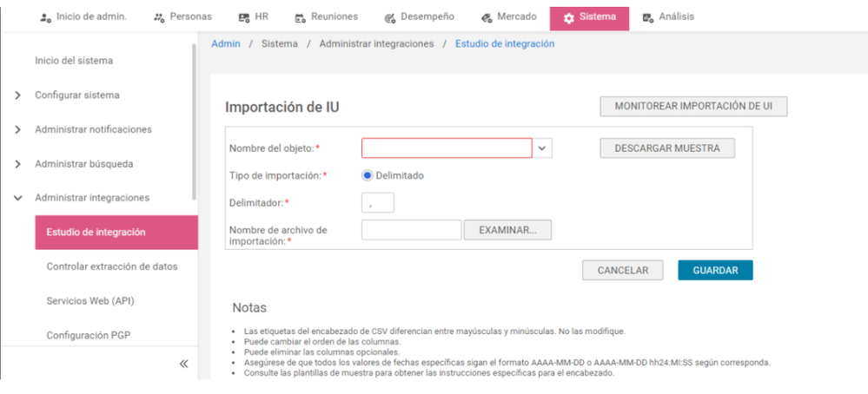Click the Sistema breadcrumb
The height and width of the screenshot is (394, 868).
[x=280, y=44]
